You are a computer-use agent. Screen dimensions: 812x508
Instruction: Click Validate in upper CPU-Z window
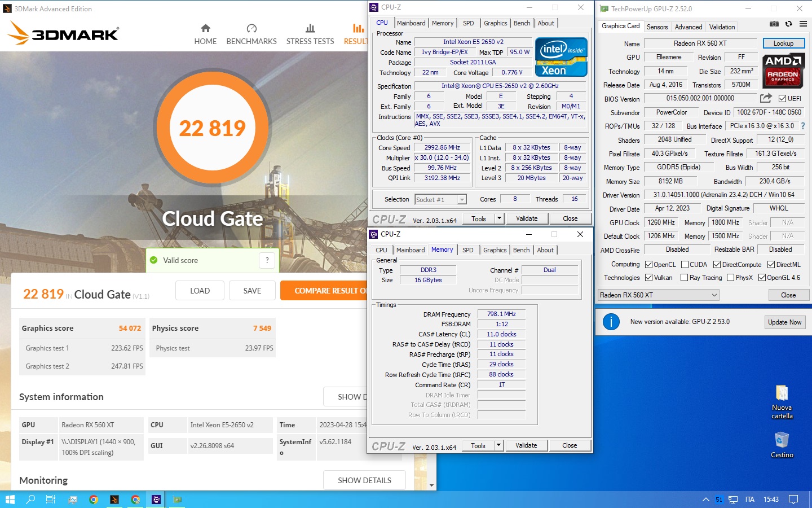click(527, 218)
